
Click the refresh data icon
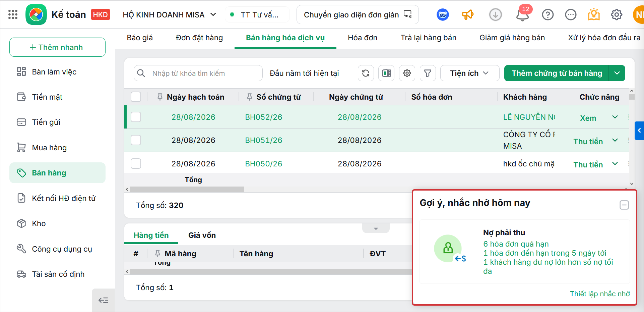coord(366,73)
